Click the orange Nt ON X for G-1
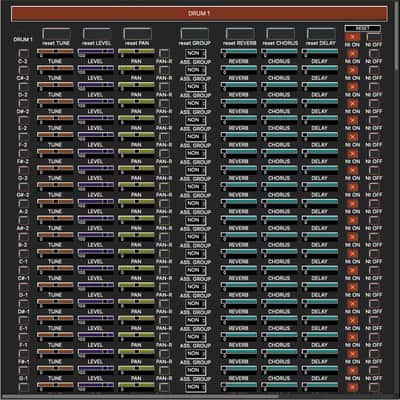Viewport: 400px width, 400px height. click(352, 370)
